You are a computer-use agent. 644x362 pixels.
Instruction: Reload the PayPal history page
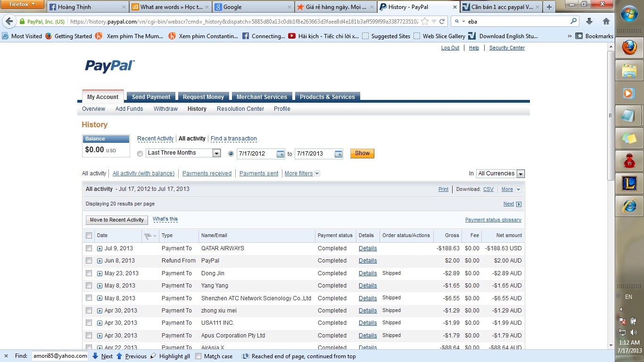442,21
